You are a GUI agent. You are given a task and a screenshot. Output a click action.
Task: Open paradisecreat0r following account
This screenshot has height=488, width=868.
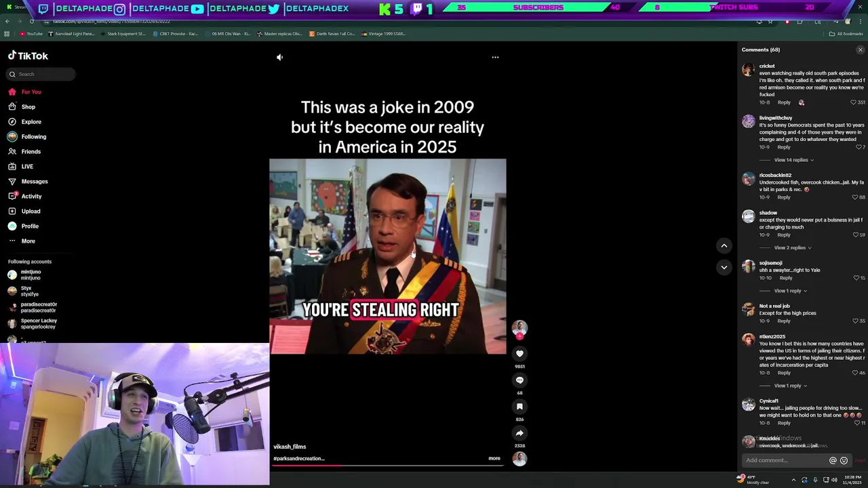[x=33, y=308]
